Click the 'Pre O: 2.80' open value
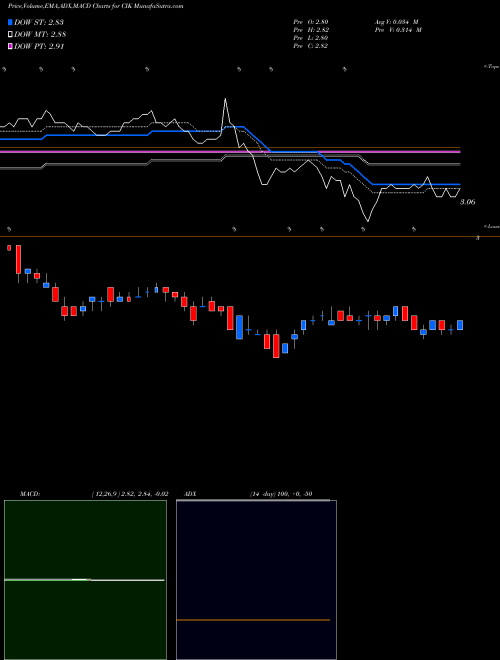This screenshot has height=660, width=500. pyautogui.click(x=311, y=22)
